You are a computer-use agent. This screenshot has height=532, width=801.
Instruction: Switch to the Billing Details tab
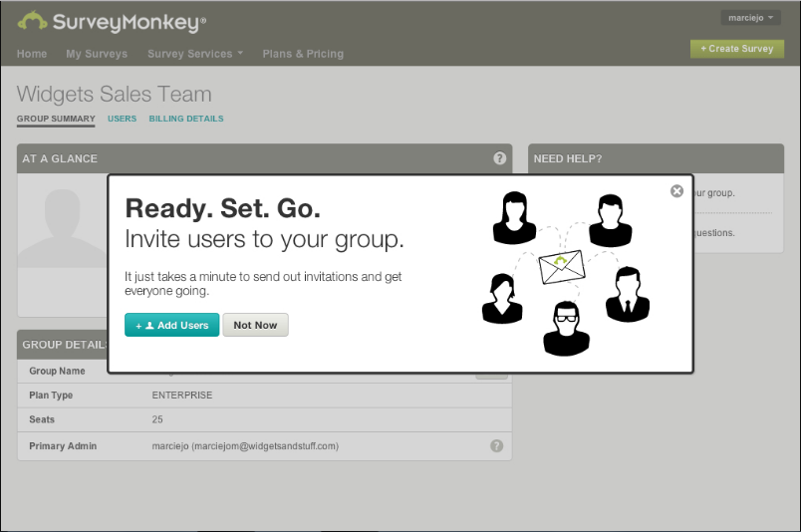pyautogui.click(x=186, y=119)
